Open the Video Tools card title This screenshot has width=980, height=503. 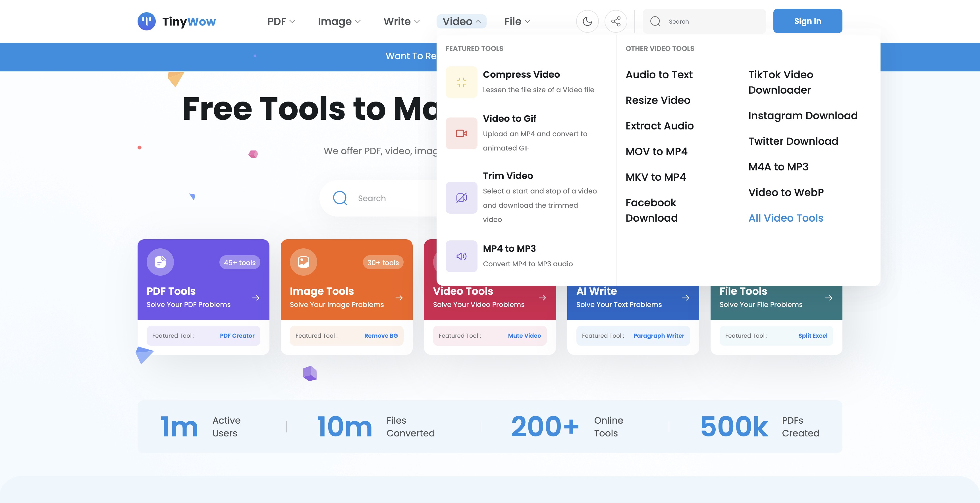tap(463, 291)
